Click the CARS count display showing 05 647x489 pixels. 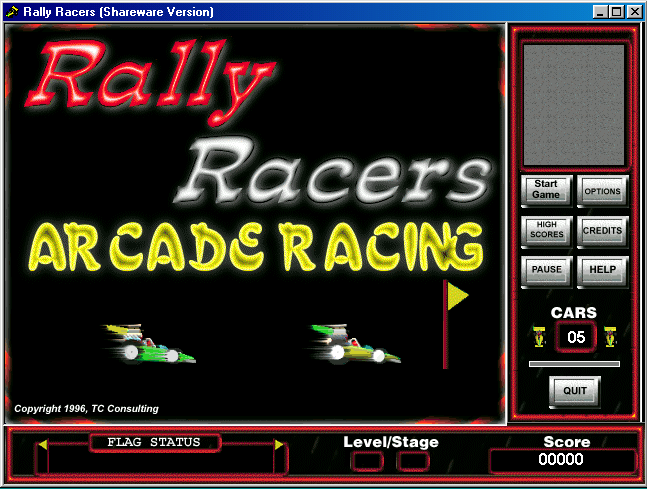(x=576, y=337)
